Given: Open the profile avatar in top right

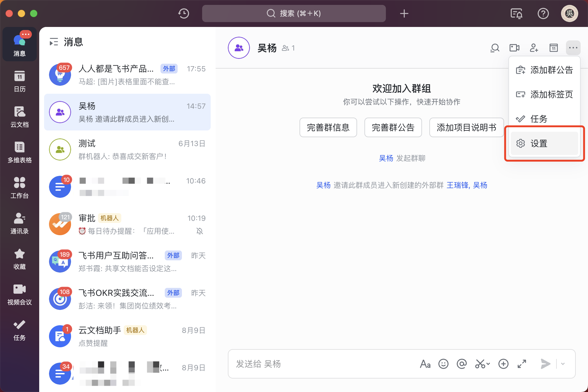Looking at the screenshot, I should 570,13.
